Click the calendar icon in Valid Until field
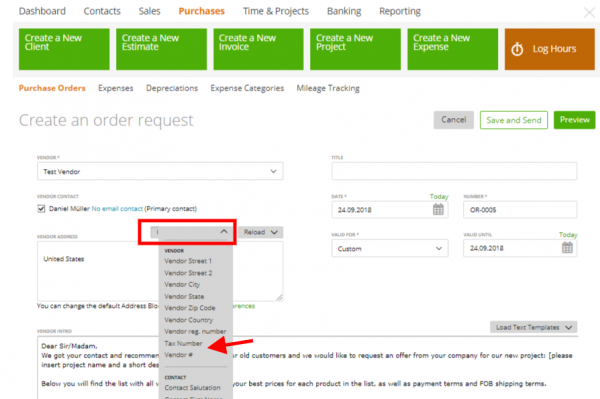The height and width of the screenshot is (399, 600). pos(567,248)
